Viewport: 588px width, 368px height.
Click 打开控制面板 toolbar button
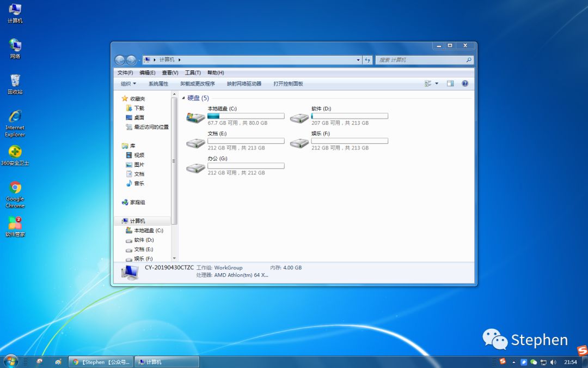click(288, 83)
